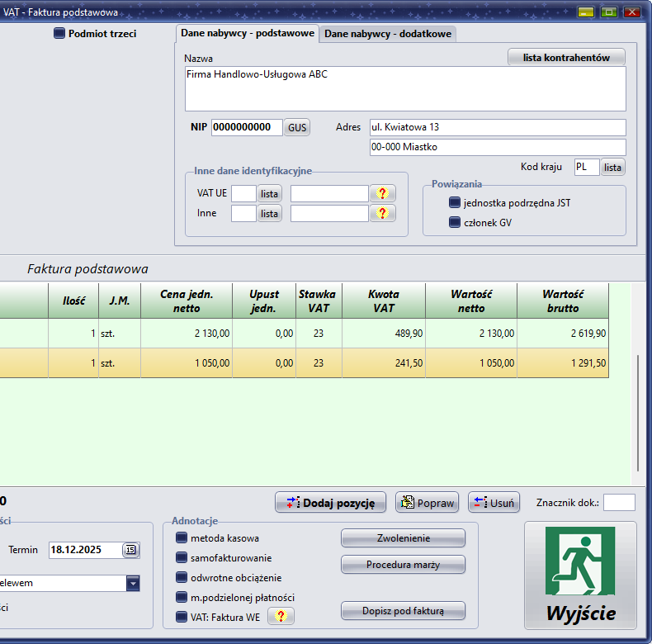Toggle the metoda kasowa checkbox
The height and width of the screenshot is (644, 652).
tap(182, 538)
